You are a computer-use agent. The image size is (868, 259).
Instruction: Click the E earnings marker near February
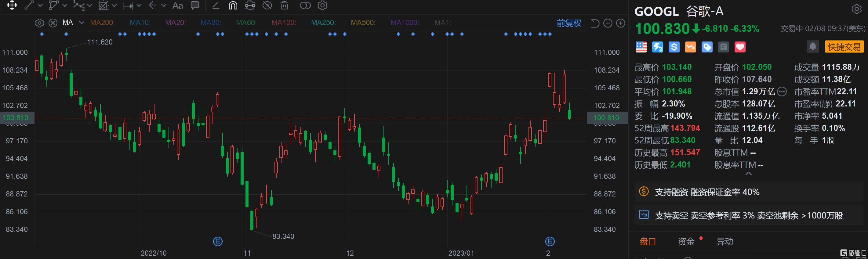click(x=550, y=241)
